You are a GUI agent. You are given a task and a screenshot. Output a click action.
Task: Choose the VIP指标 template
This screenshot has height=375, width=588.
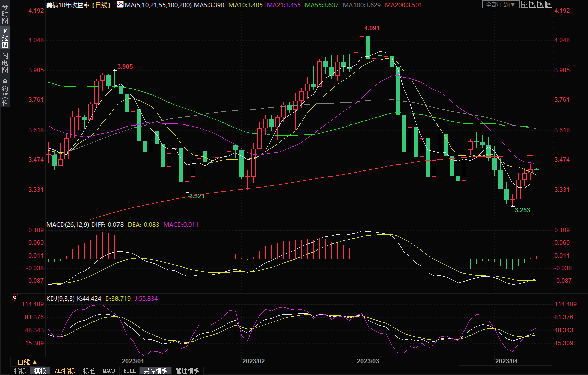[x=65, y=371]
